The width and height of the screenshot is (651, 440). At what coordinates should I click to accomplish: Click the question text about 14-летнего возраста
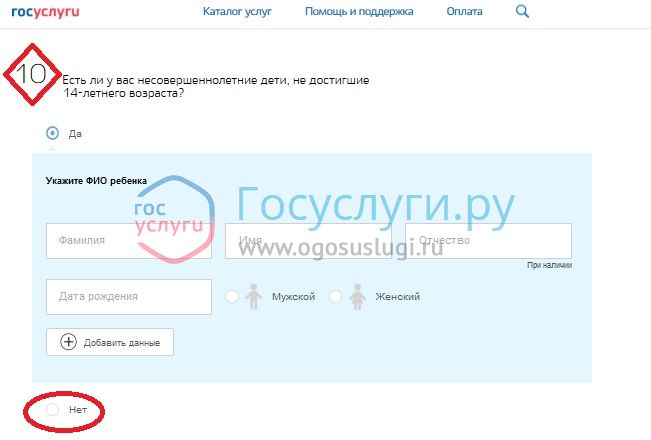tap(215, 86)
